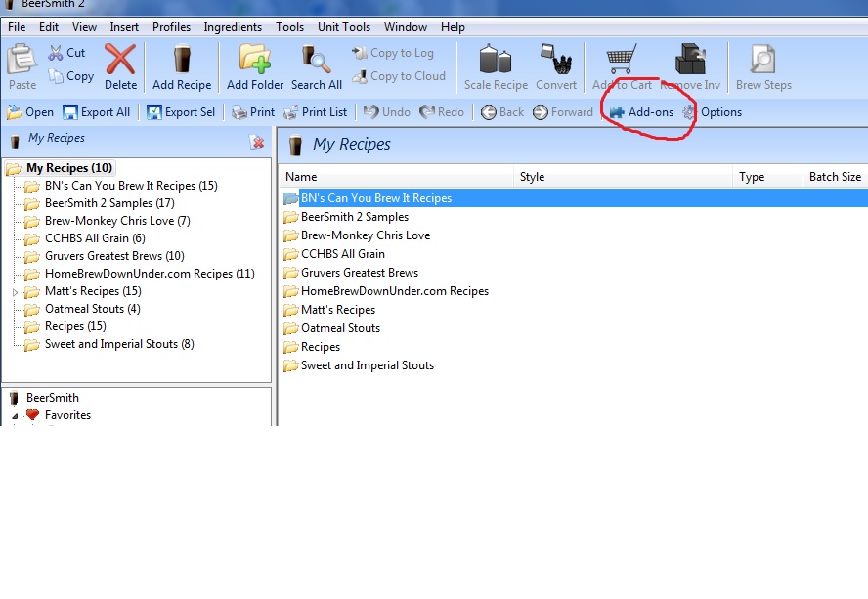This screenshot has width=868, height=599.
Task: Navigate Back in the toolbar
Action: (x=502, y=112)
